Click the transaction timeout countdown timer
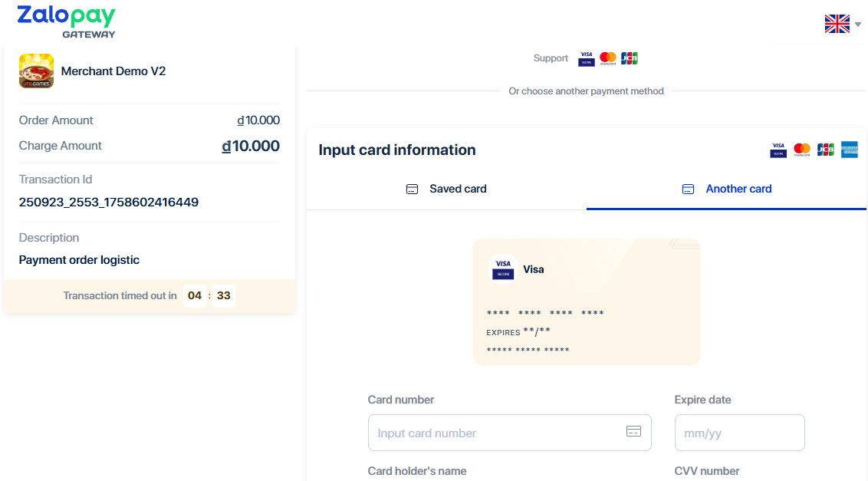 [209, 295]
